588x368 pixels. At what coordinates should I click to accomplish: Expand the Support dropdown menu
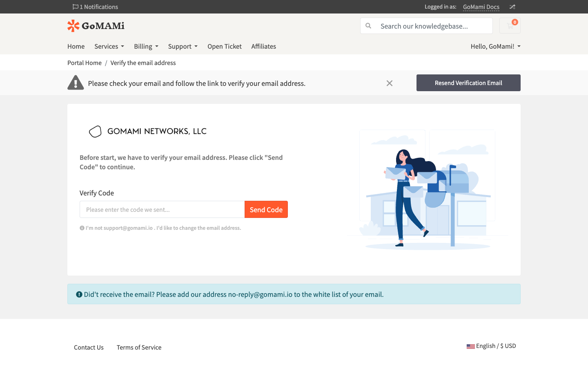(183, 46)
